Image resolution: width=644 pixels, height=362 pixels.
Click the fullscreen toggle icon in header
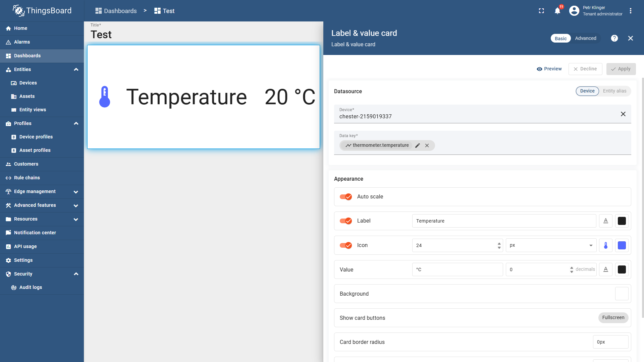pos(541,11)
